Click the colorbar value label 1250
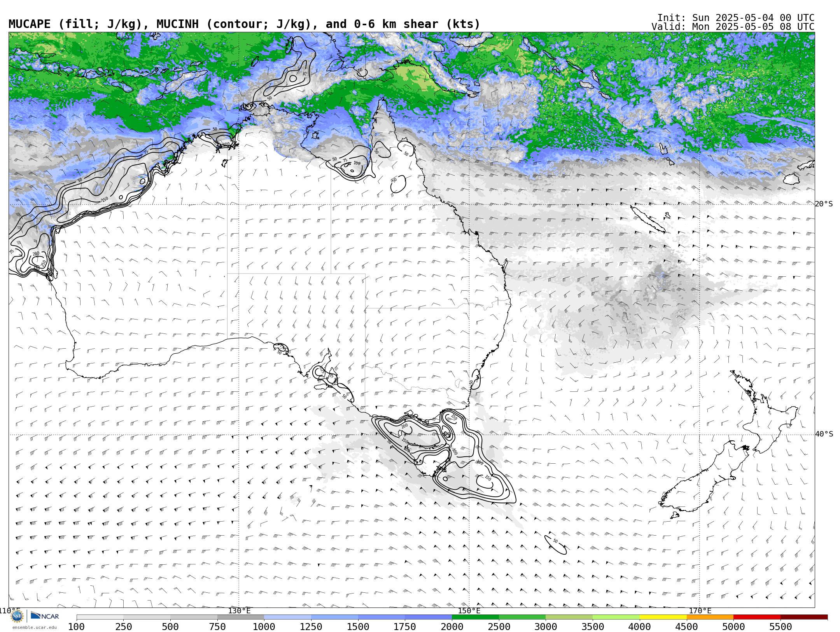The image size is (840, 632). pyautogui.click(x=311, y=627)
